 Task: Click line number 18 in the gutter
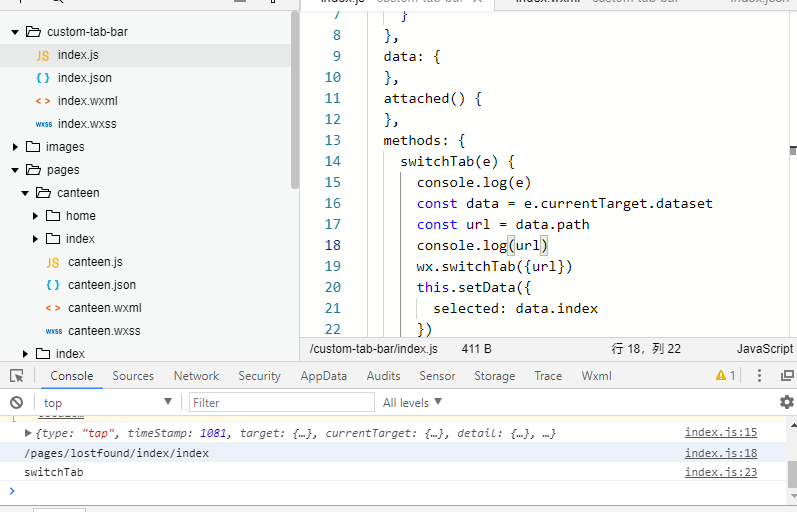coord(332,245)
